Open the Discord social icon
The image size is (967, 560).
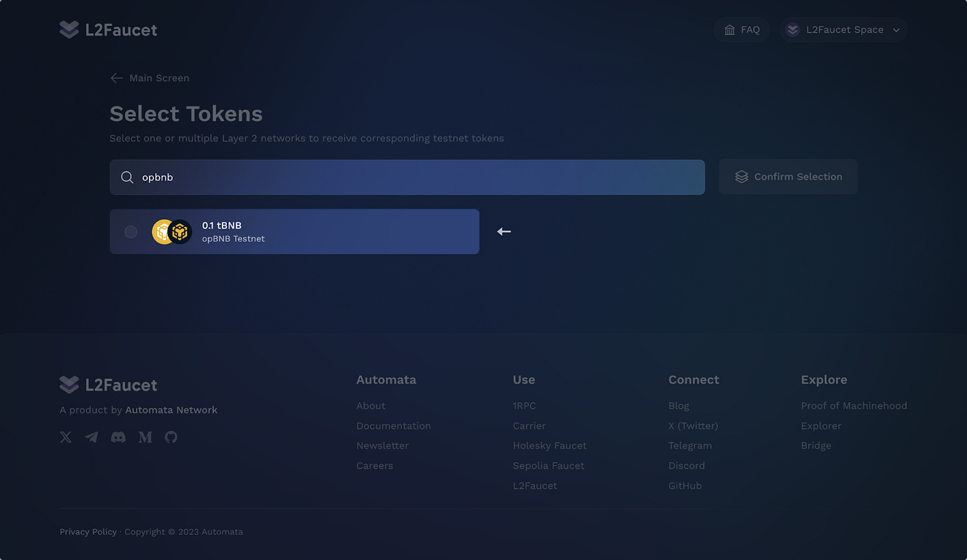(118, 437)
